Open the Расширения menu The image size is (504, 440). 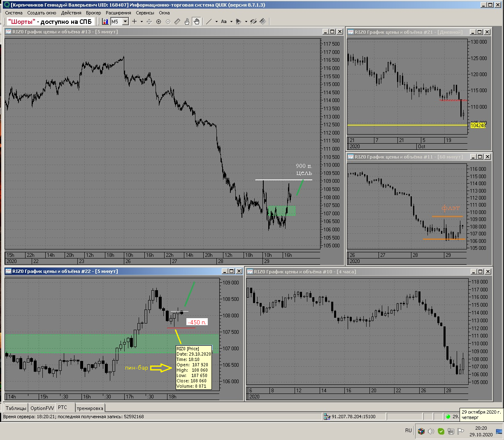coord(118,13)
